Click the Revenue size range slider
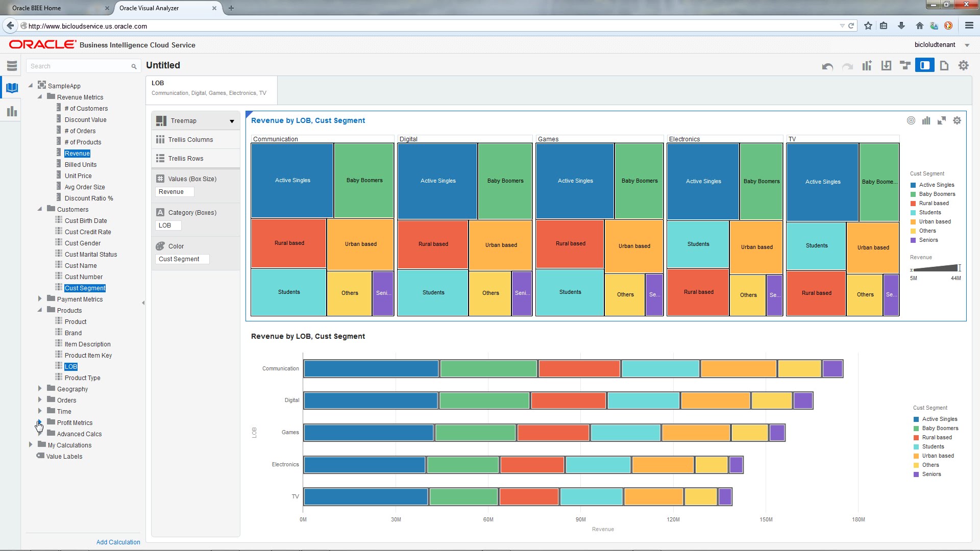980x551 pixels. coord(935,268)
